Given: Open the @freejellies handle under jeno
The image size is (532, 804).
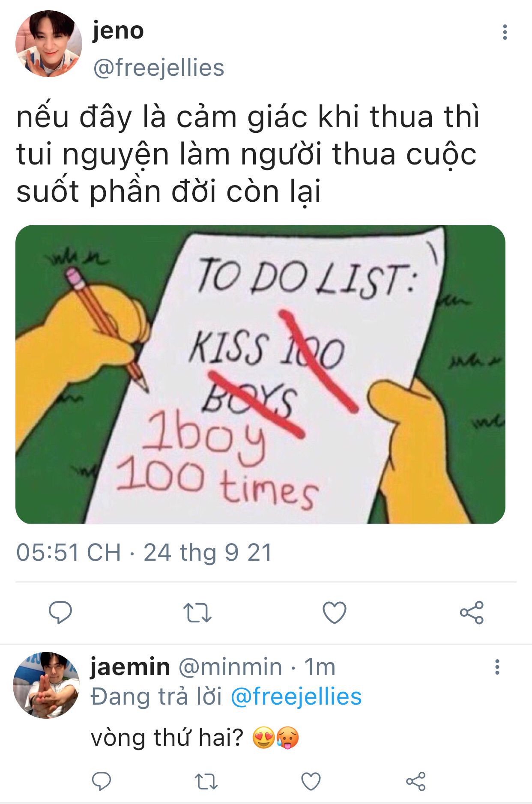Looking at the screenshot, I should [158, 68].
